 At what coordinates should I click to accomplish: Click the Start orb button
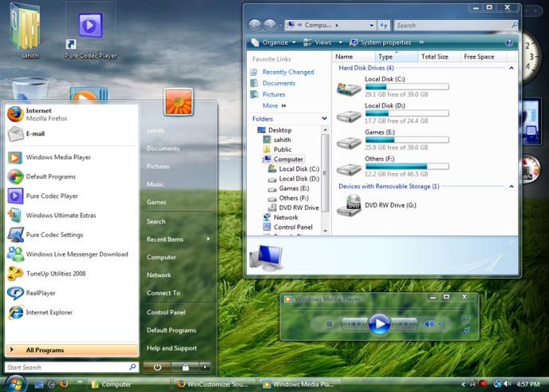[x=14, y=383]
